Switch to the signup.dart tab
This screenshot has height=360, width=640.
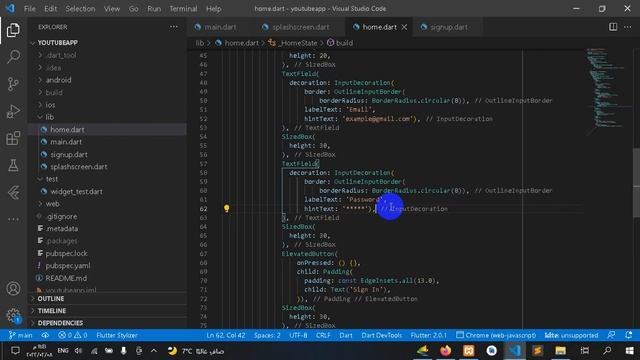pyautogui.click(x=449, y=27)
